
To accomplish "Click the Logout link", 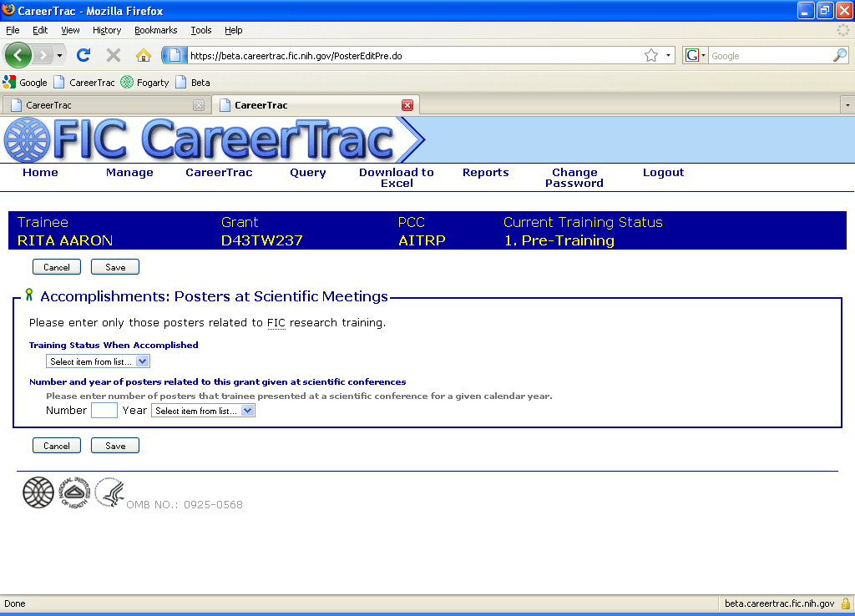I will click(x=663, y=172).
